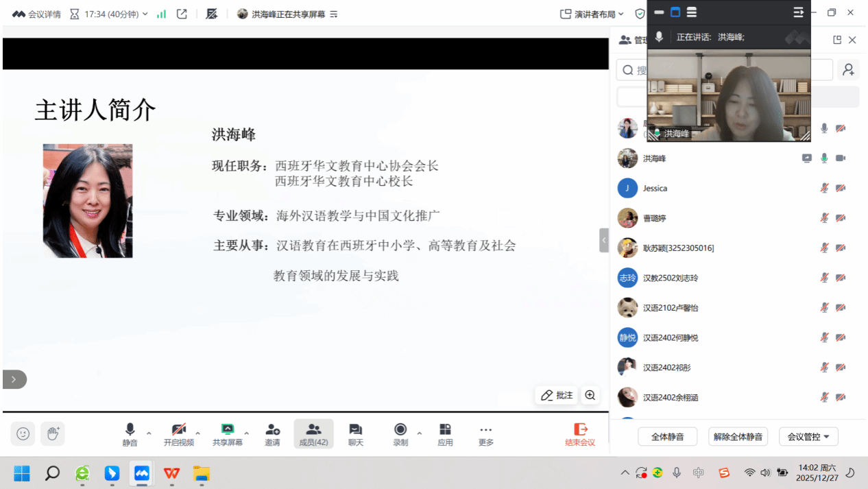This screenshot has height=489, width=868.
Task: Open the 成员(42) members tab
Action: pos(313,434)
